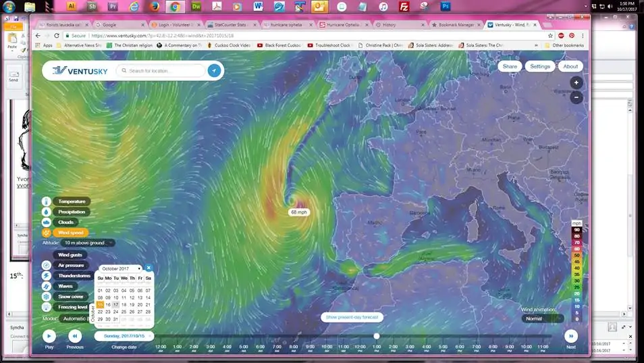Click the Waves layer icon
This screenshot has height=363, width=644.
point(47,286)
